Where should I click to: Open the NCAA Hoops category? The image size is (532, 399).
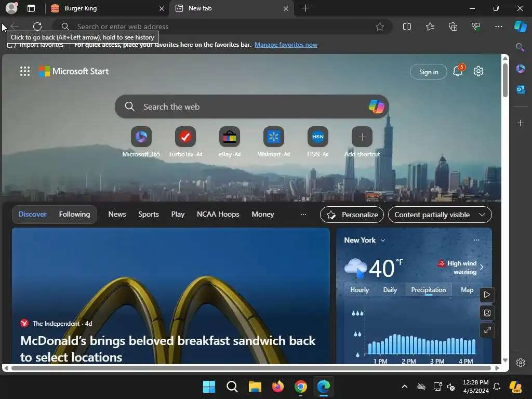point(218,214)
